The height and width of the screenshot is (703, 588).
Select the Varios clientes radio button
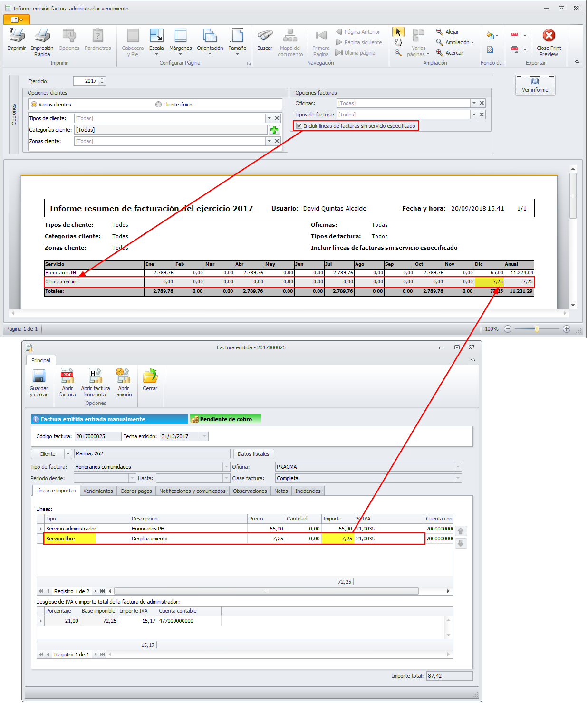(34, 105)
